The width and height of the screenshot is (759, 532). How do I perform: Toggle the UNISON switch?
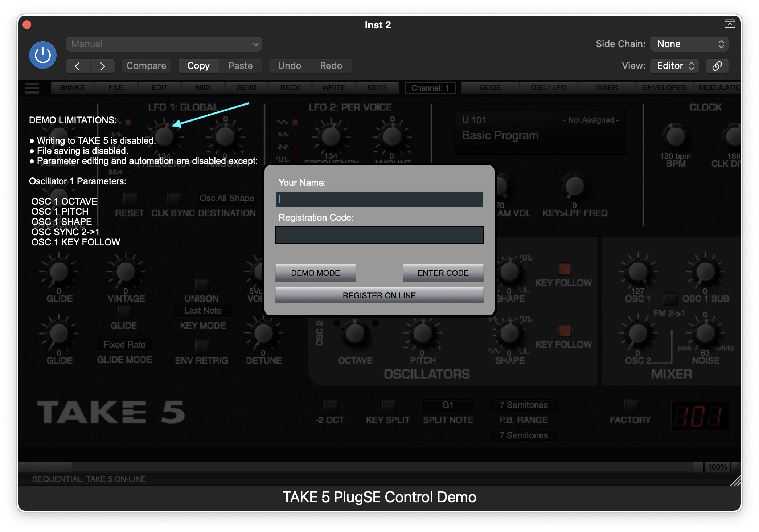pos(202,285)
